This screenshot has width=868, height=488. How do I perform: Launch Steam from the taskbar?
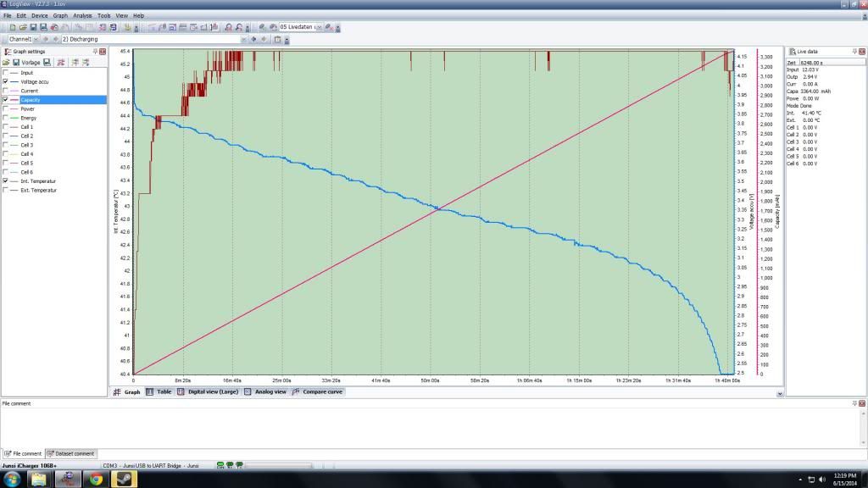pos(123,480)
